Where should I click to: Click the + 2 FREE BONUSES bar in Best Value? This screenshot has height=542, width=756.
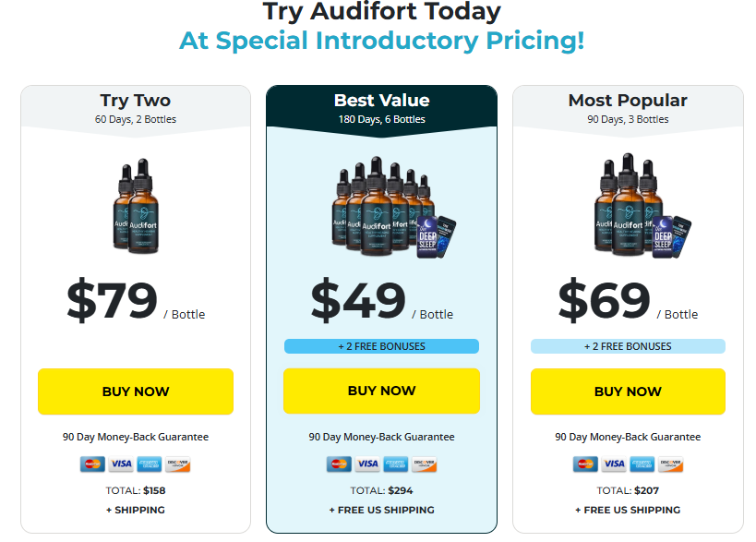[x=381, y=346]
